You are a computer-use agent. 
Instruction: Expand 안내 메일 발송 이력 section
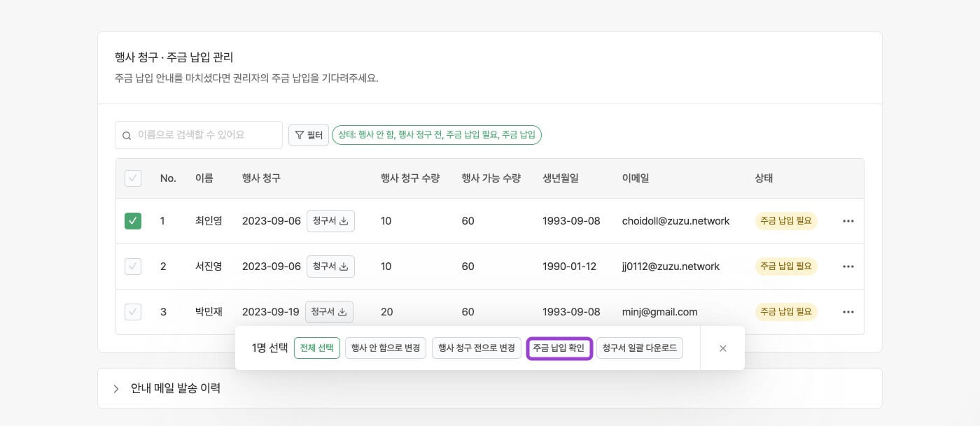coord(116,388)
